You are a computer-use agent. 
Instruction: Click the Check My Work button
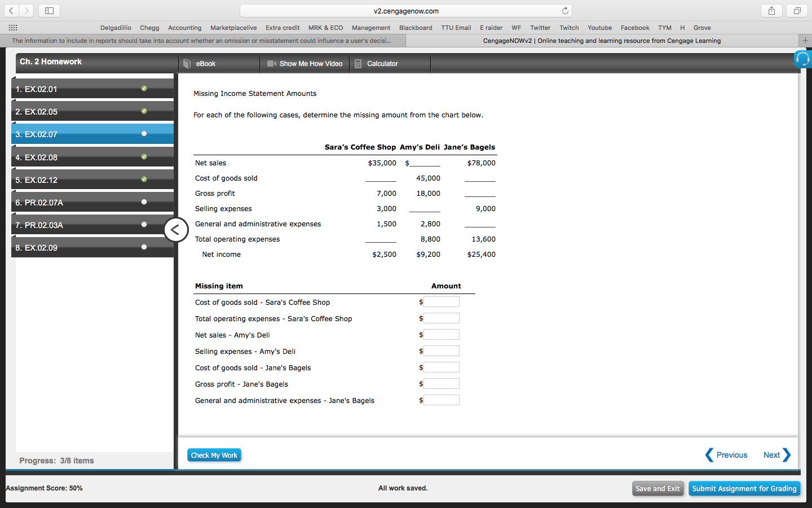pyautogui.click(x=214, y=455)
